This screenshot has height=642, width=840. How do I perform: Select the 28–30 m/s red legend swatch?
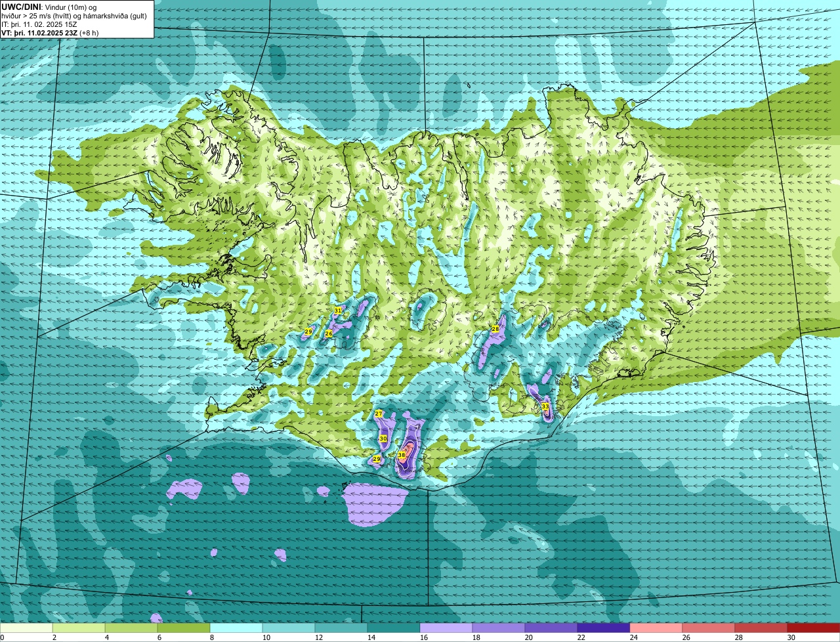[761, 628]
